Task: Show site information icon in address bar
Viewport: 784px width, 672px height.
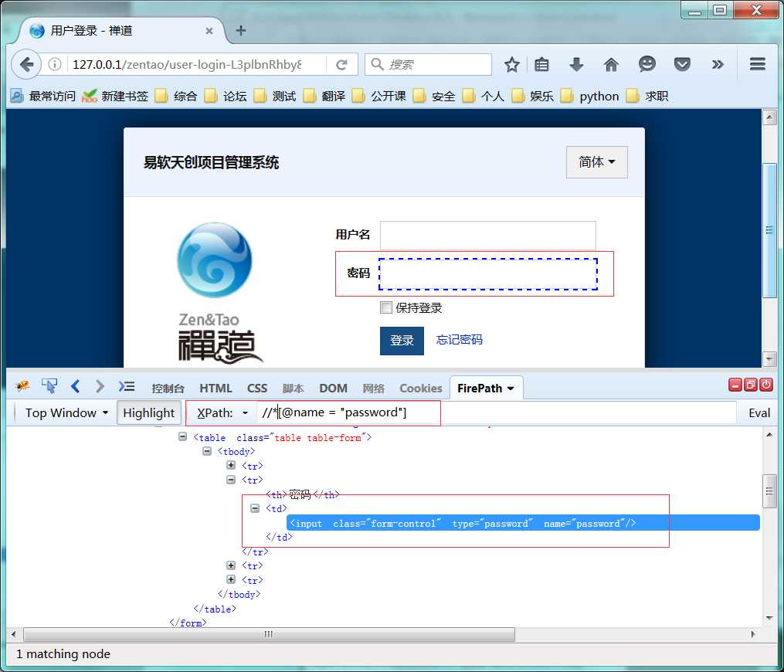Action: tap(55, 65)
